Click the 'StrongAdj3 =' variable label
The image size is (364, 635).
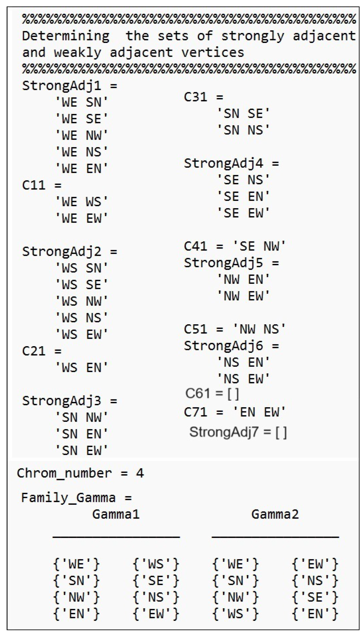tap(70, 401)
